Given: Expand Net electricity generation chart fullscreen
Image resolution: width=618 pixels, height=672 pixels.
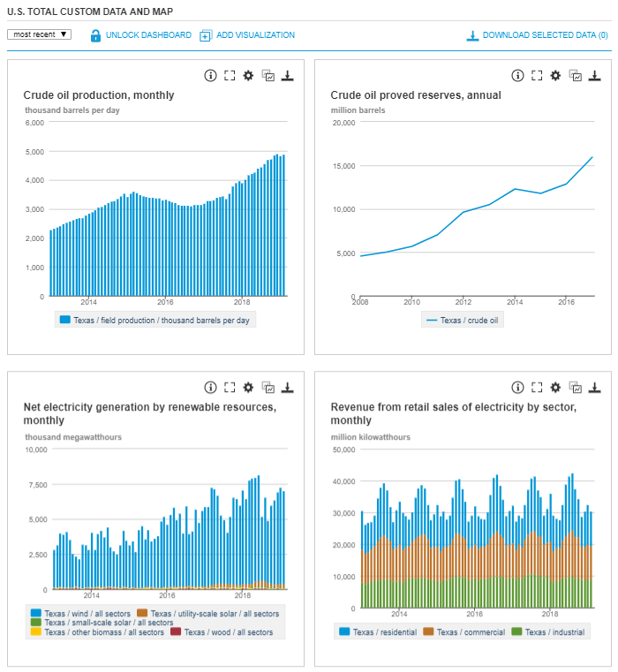Looking at the screenshot, I should (x=230, y=388).
